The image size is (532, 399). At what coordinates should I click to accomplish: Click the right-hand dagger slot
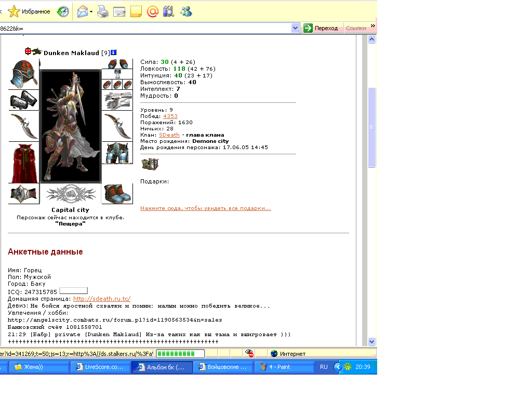117,126
